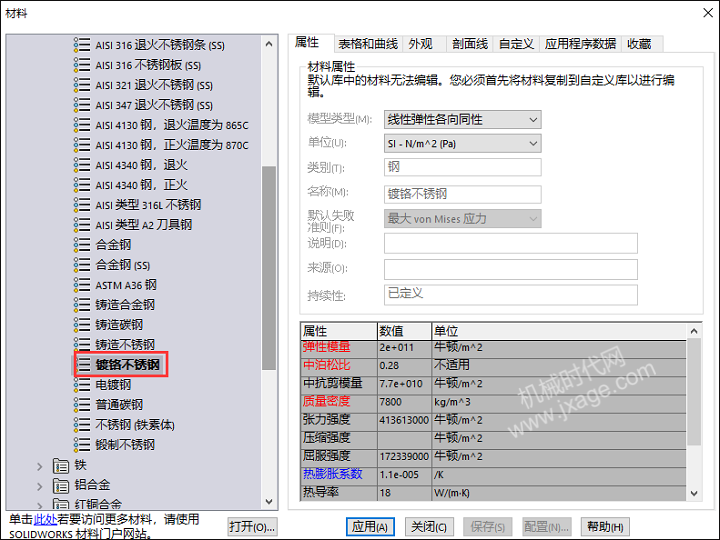This screenshot has height=540, width=720.
Task: Click the icon beside AISI 347 退火不锈钢 (SS)
Action: click(x=82, y=105)
